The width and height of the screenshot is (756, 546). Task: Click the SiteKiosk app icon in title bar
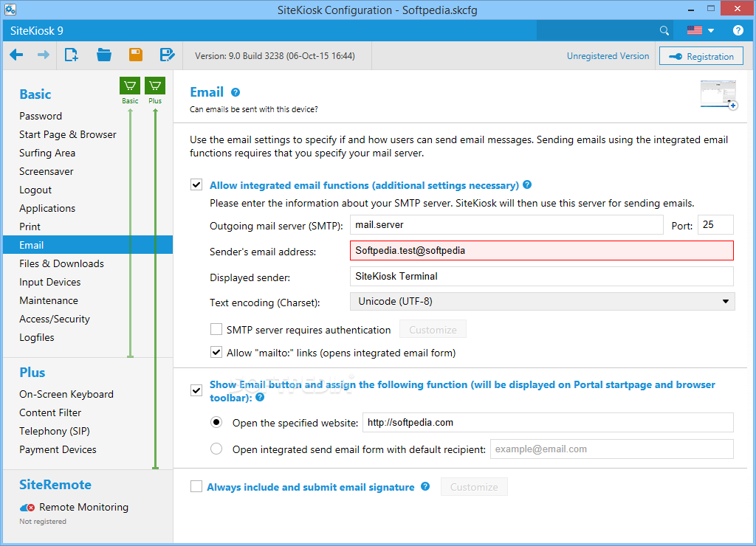pyautogui.click(x=10, y=9)
